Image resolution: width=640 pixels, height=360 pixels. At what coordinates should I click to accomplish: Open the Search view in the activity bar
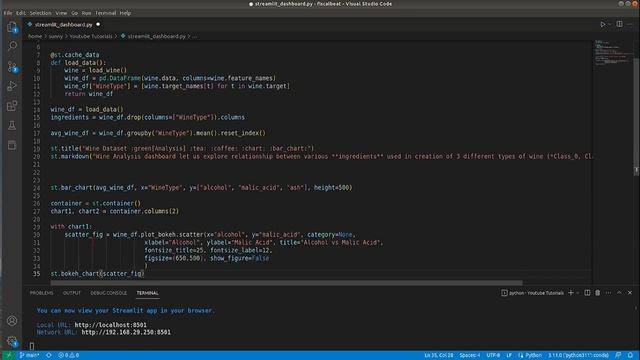tap(12, 46)
